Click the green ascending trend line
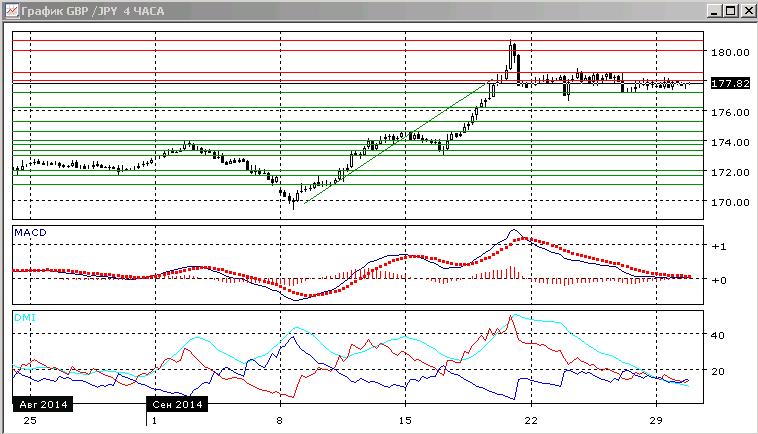 395,143
